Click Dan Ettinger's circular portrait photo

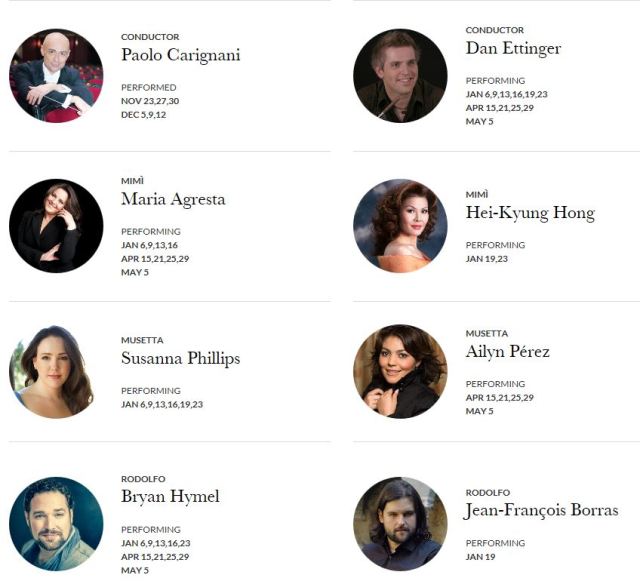tap(400, 76)
